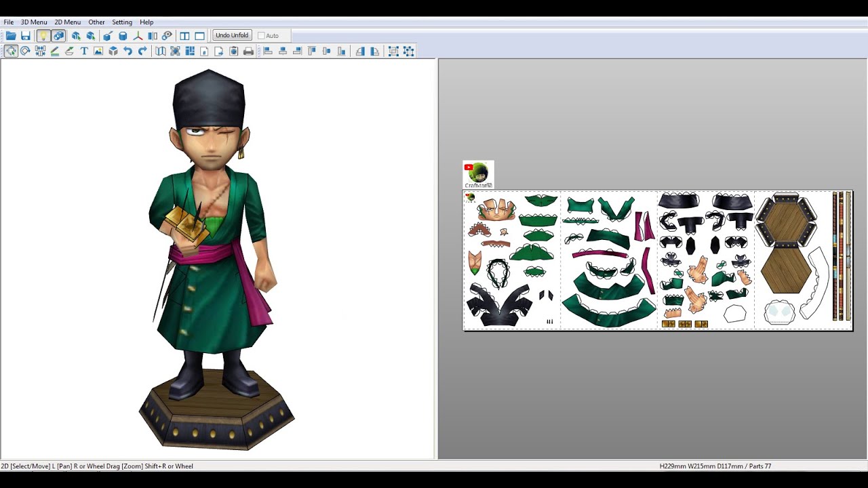This screenshot has width=868, height=488.
Task: Switch to single window layout
Action: [x=199, y=36]
